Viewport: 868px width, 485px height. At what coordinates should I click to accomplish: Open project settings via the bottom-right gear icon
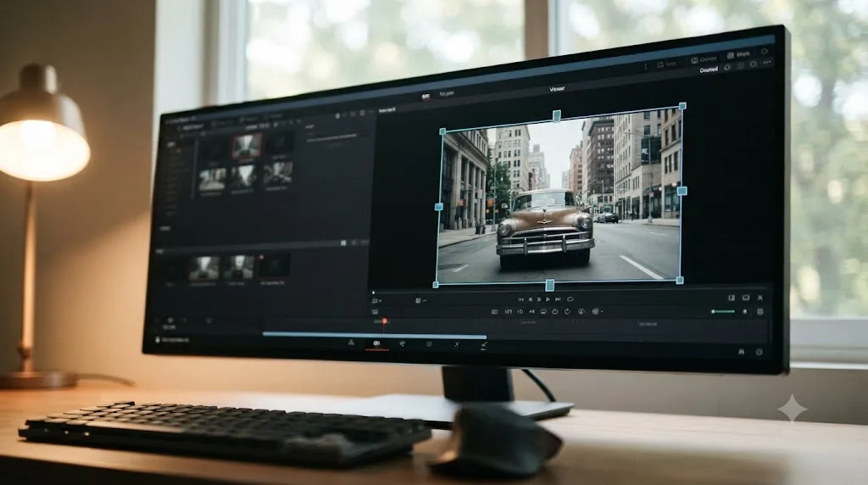click(759, 352)
